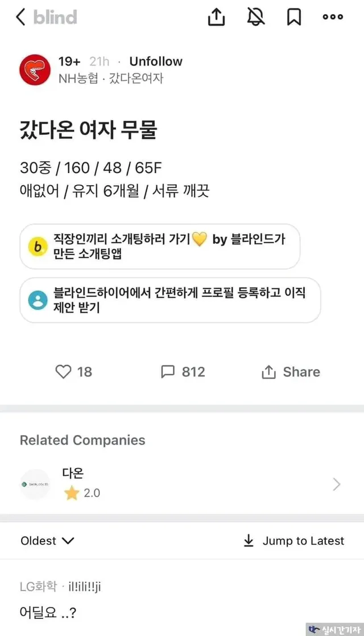The image size is (364, 636).
Task: Tap the teal Blind Hire profile icon
Action: click(x=38, y=300)
